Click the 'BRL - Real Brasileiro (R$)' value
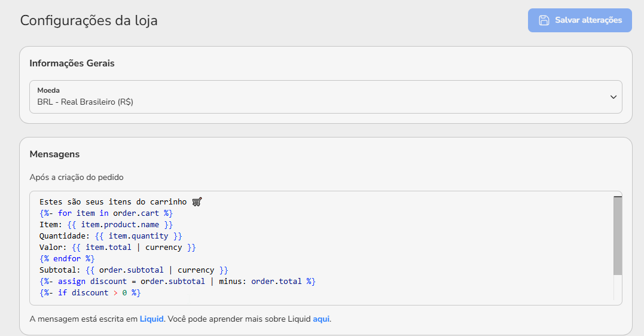Viewport: 644px width, 336px height. tap(85, 102)
